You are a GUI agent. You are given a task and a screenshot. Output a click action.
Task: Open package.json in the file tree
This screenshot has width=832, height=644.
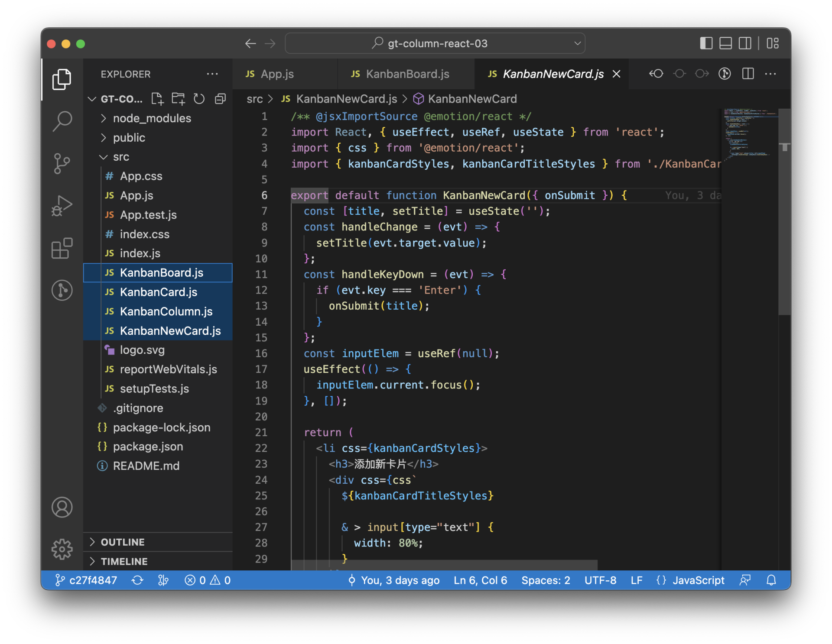pos(158,447)
